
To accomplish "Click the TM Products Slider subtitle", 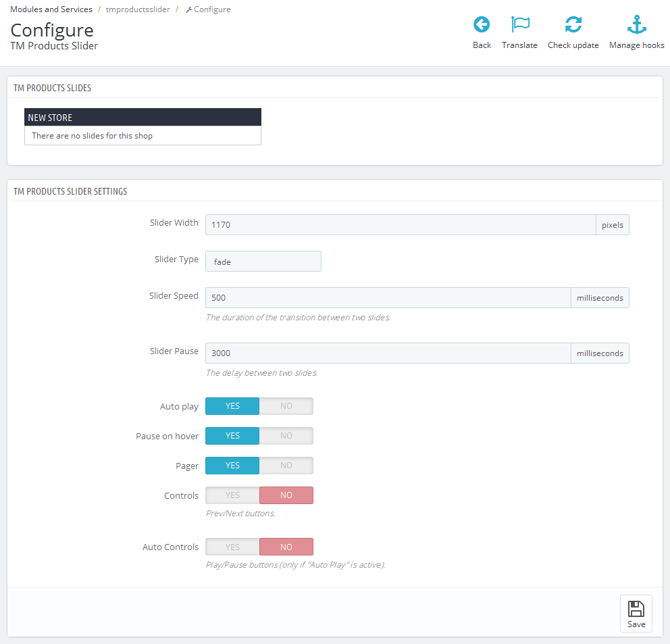I will tap(54, 46).
